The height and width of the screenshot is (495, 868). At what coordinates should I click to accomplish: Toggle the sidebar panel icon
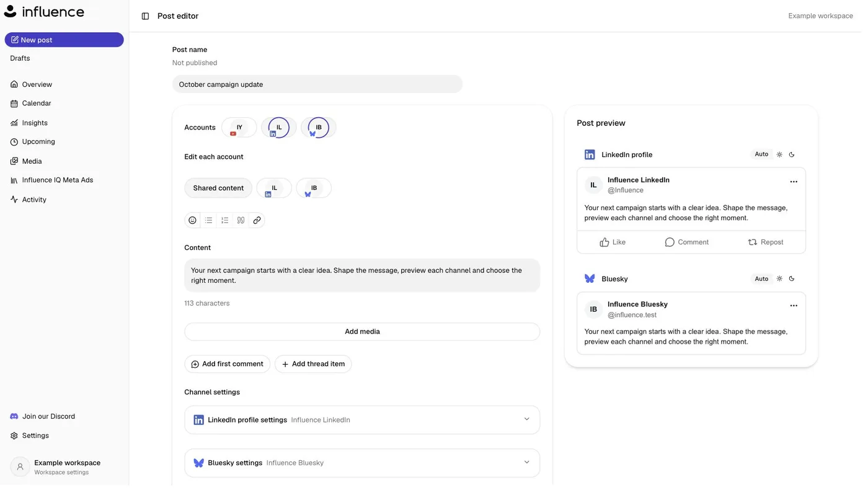click(x=146, y=16)
